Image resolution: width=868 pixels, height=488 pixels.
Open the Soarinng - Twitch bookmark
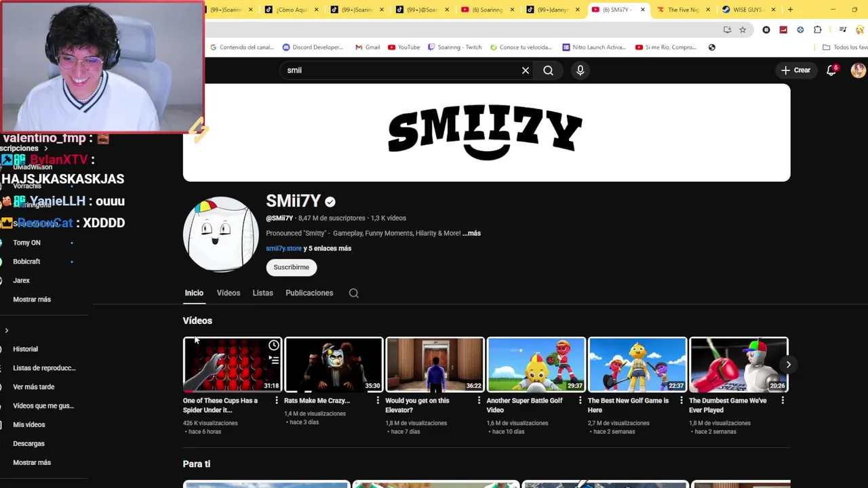click(454, 47)
